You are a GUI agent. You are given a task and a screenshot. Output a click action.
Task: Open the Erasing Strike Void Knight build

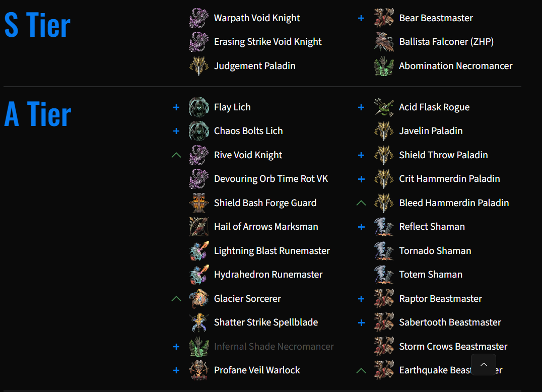(267, 42)
